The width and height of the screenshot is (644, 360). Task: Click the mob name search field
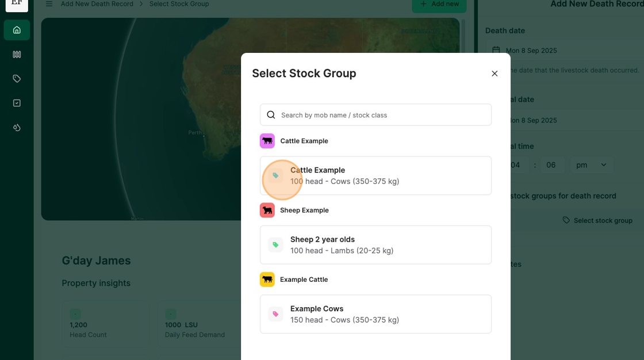tap(382, 115)
